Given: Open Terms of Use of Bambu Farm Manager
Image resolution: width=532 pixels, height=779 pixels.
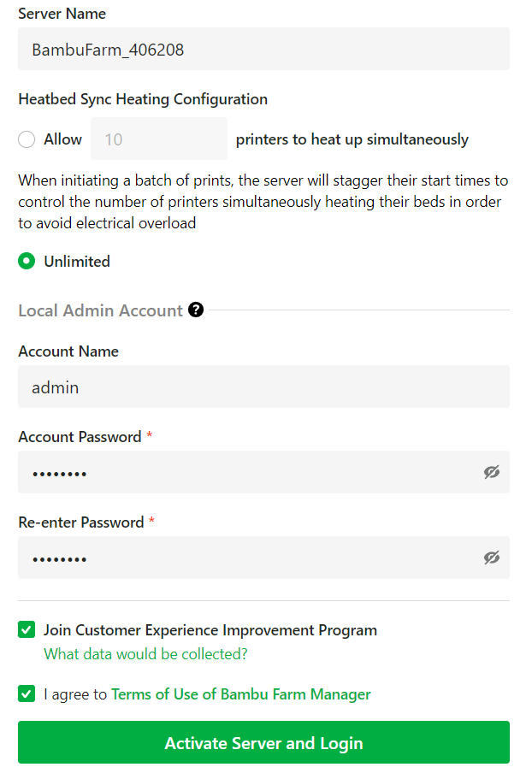Looking at the screenshot, I should (x=241, y=694).
